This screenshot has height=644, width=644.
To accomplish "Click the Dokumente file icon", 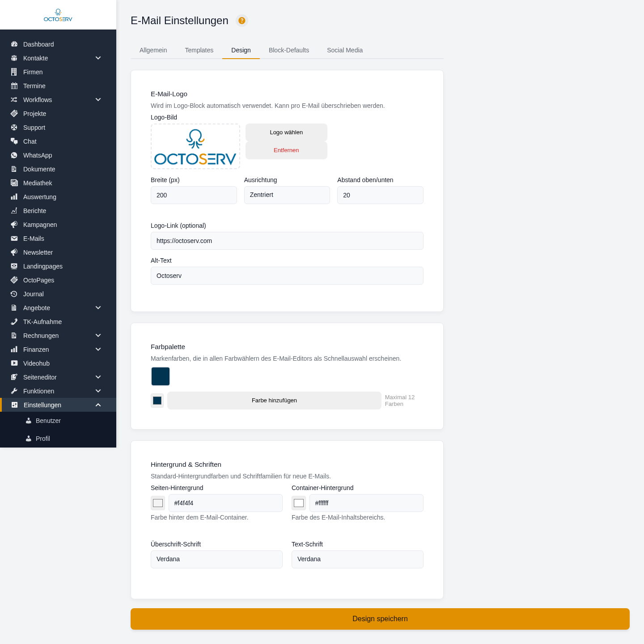I will [x=14, y=169].
